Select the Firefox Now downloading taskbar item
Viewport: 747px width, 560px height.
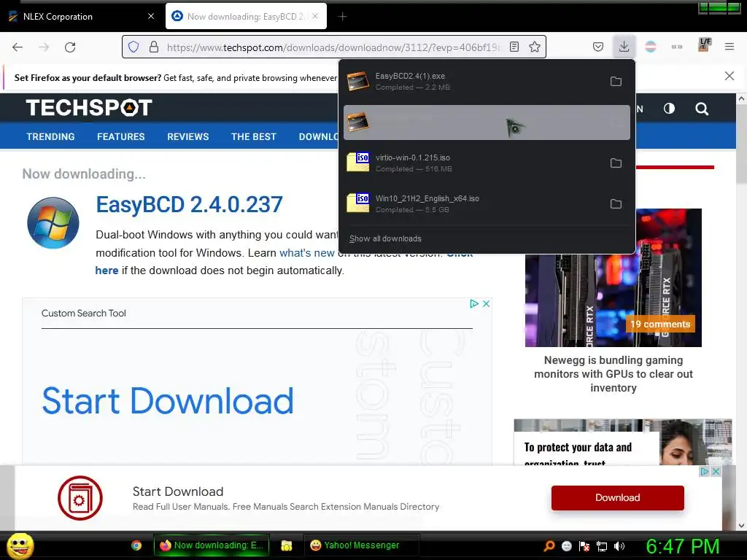(x=212, y=545)
